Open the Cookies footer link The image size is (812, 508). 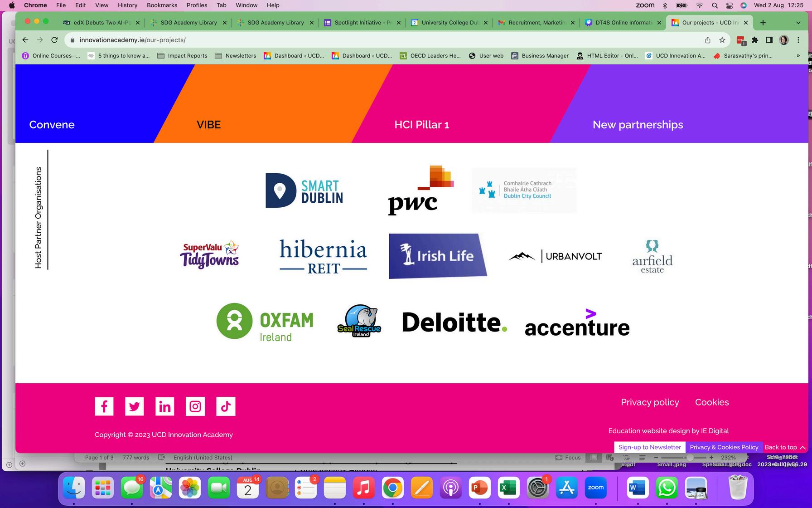point(712,402)
